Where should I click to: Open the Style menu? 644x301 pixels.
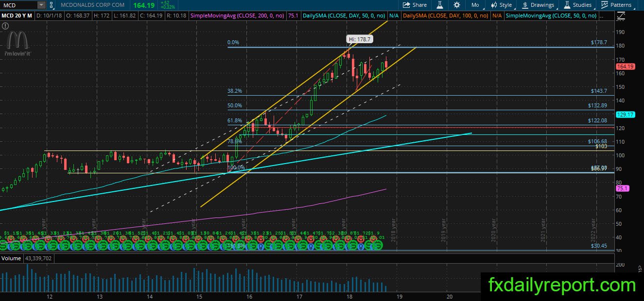click(x=502, y=5)
